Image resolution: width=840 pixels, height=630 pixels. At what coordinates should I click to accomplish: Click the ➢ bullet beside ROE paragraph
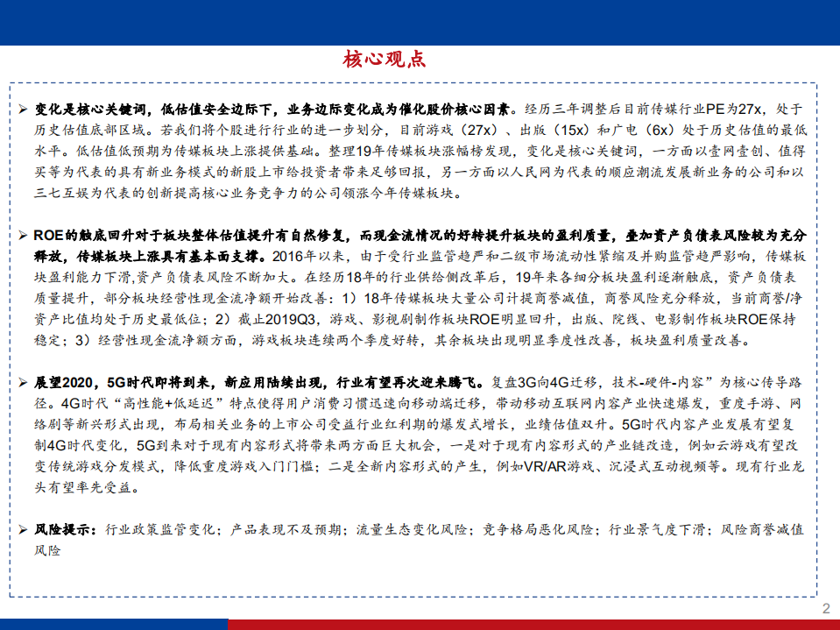pos(22,232)
